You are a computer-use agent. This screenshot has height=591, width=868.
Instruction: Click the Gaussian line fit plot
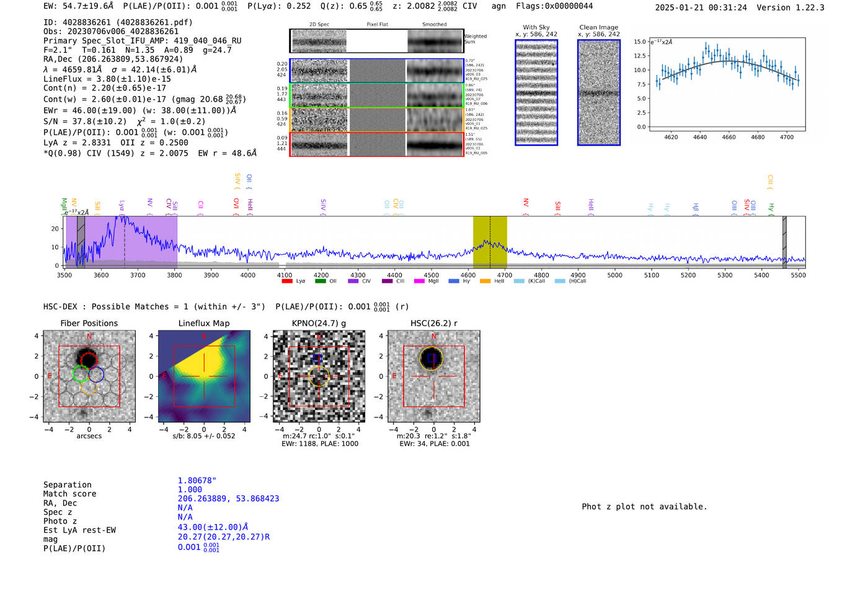point(728,84)
